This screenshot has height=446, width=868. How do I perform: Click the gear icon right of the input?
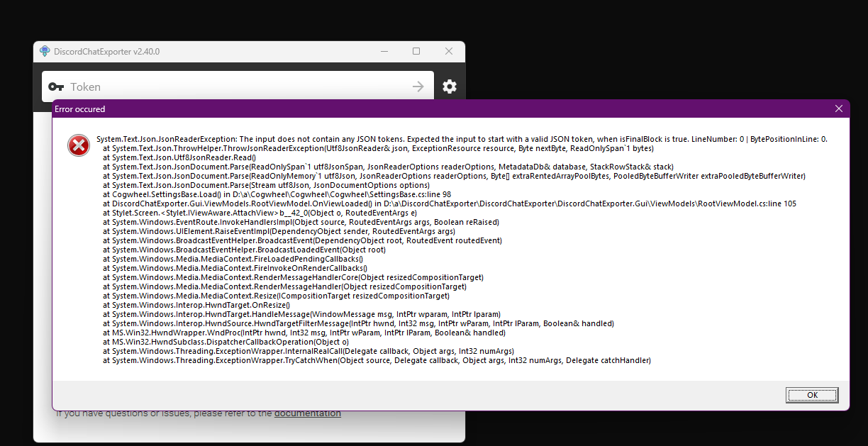450,87
